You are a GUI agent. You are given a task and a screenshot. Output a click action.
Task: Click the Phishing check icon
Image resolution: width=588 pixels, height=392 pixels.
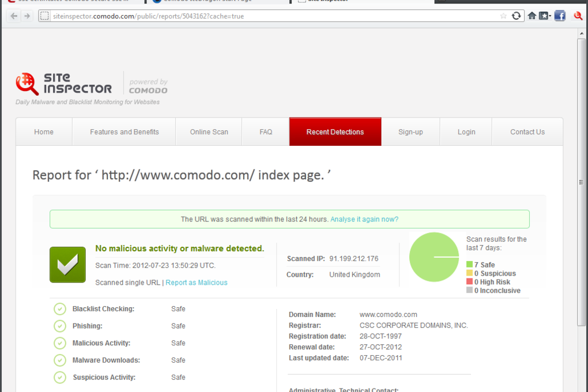point(60,326)
